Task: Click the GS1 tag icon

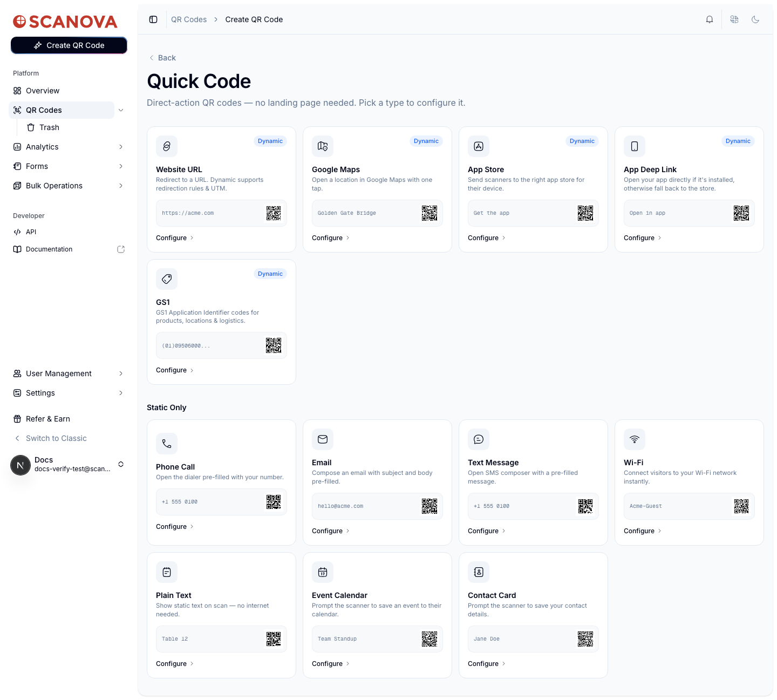Action: 167,279
